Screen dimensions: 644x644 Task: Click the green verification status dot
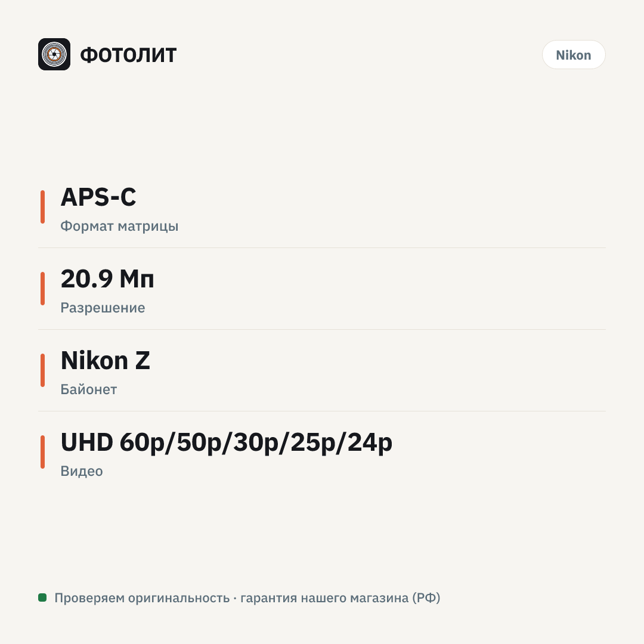coord(42,597)
